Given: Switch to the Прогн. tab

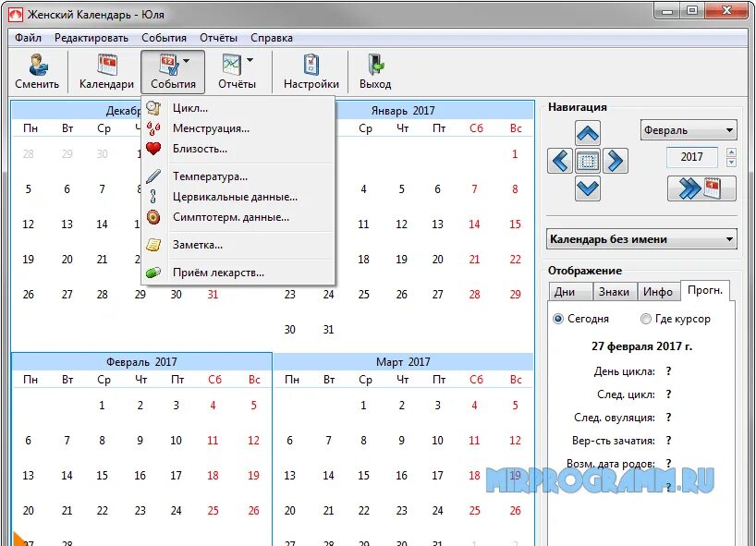Looking at the screenshot, I should click(705, 291).
